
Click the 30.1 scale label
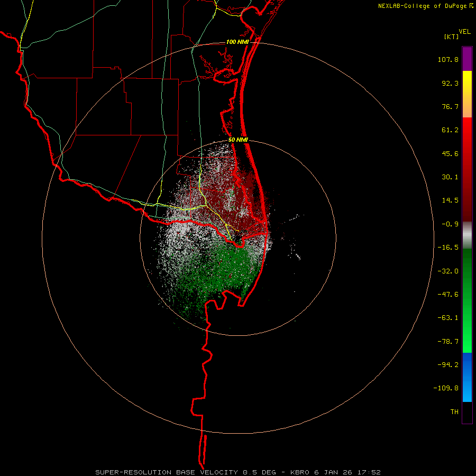(x=450, y=177)
